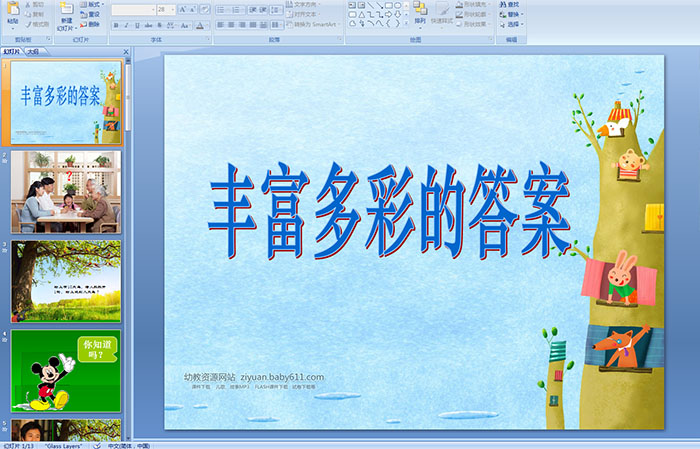700x449 pixels.
Task: Click the 中文(简体, 中国) language indicator
Action: click(129, 446)
